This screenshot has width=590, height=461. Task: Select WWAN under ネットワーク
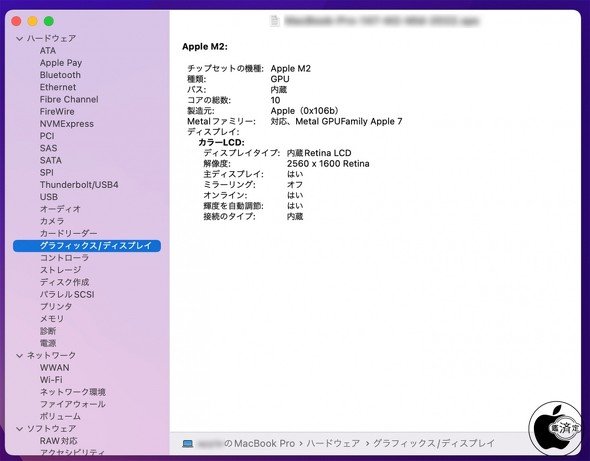[x=55, y=368]
